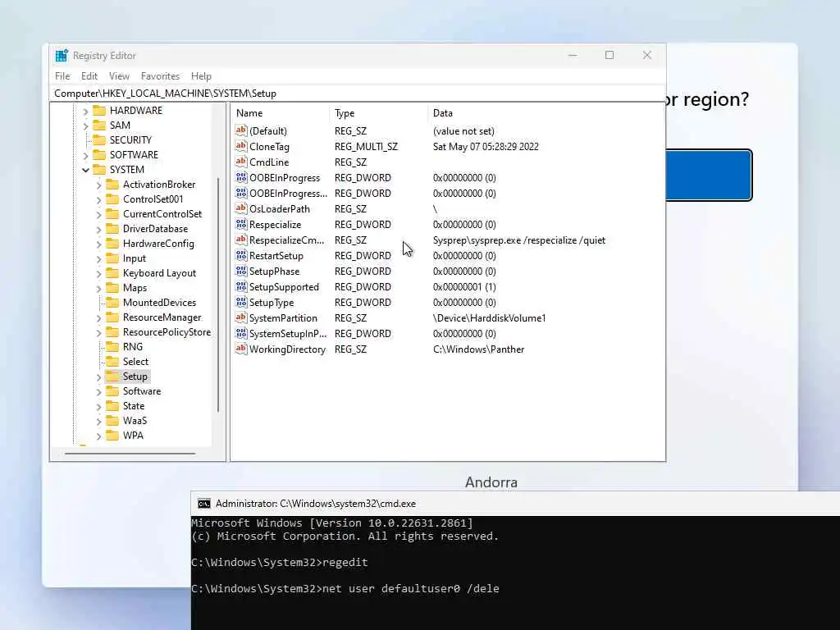840x630 pixels.
Task: Collapse the SYSTEM tree node
Action: click(85, 170)
